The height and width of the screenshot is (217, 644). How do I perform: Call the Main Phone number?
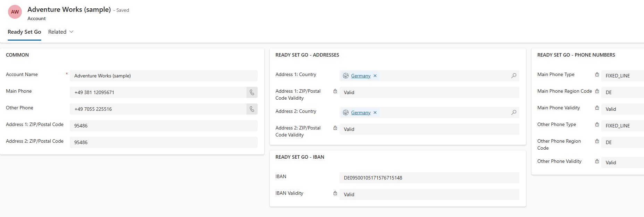click(252, 92)
